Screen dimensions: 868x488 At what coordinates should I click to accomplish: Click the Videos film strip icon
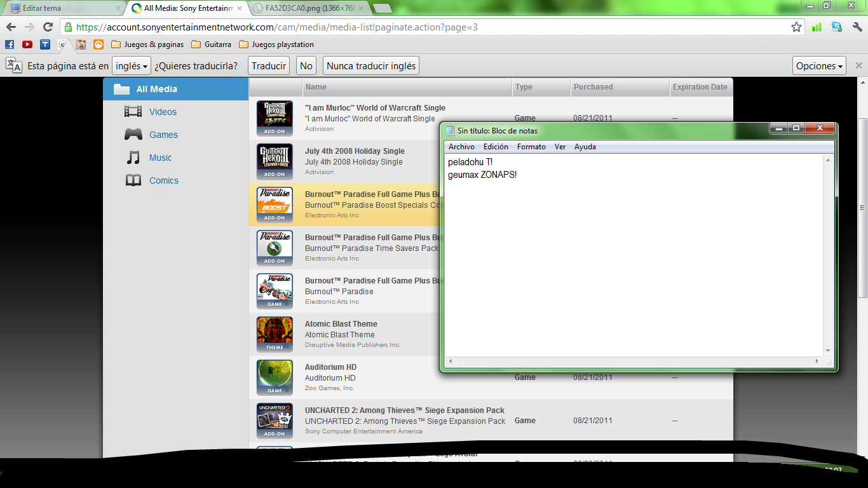pyautogui.click(x=133, y=112)
